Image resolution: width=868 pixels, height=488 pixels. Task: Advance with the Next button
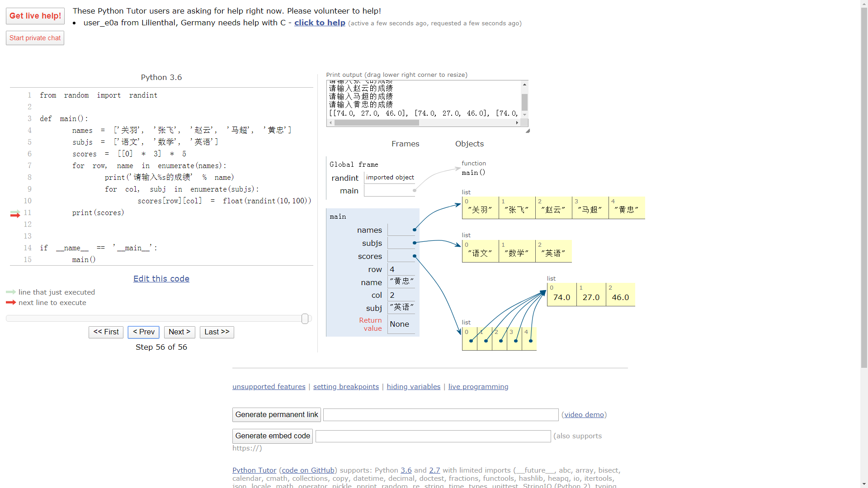179,332
